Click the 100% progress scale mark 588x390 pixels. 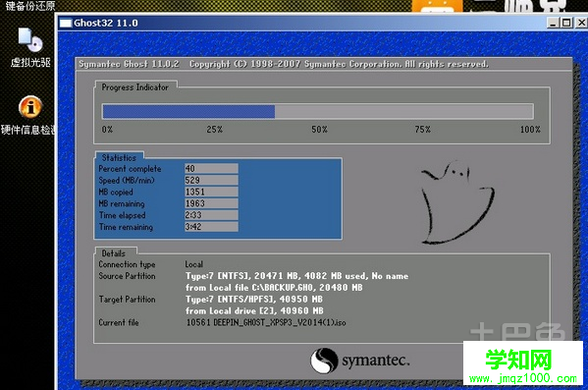click(530, 130)
